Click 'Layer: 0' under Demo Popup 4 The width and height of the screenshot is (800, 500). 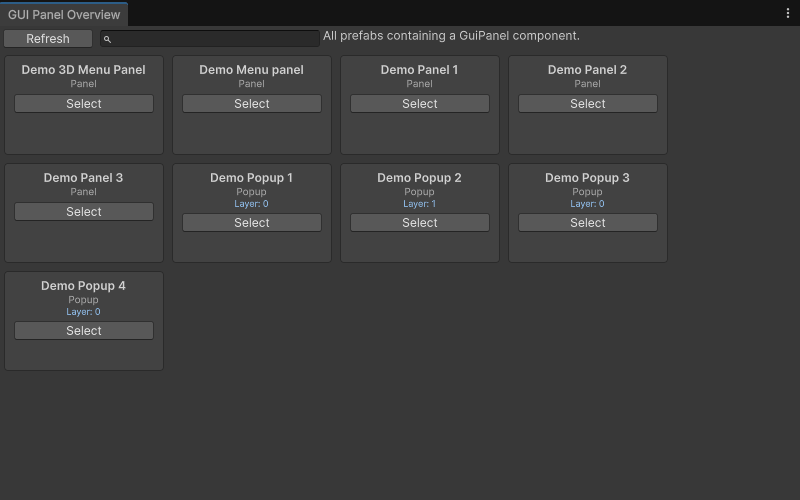(x=83, y=312)
